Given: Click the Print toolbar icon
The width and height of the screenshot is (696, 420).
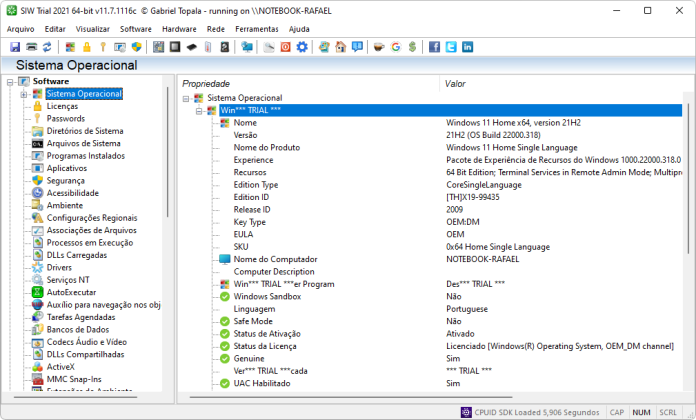Looking at the screenshot, I should click(32, 47).
